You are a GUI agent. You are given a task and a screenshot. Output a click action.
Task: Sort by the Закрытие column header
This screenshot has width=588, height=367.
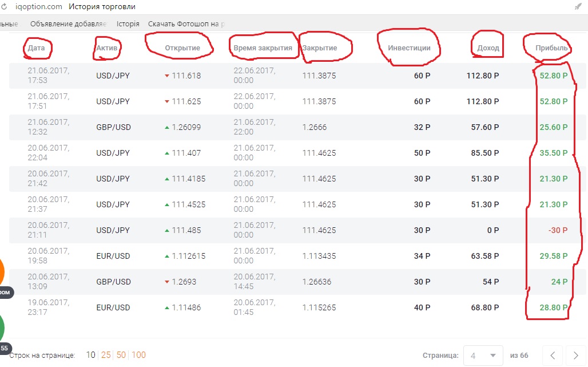(x=320, y=48)
